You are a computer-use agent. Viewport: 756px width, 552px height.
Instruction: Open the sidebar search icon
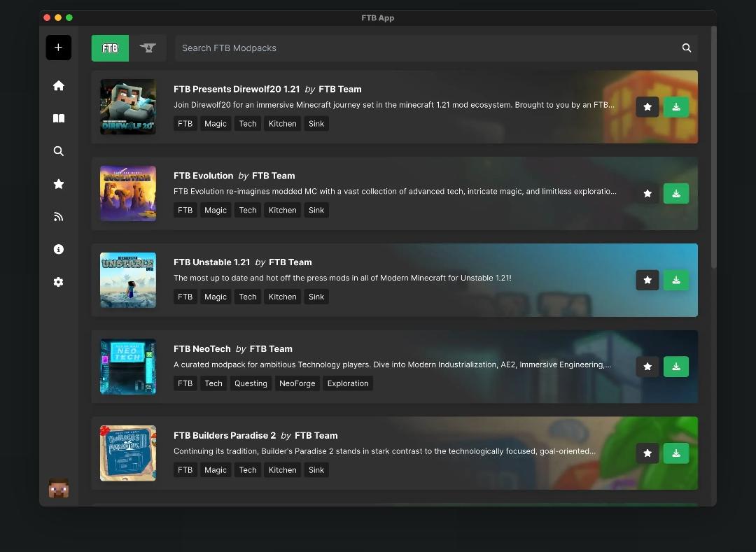click(58, 151)
